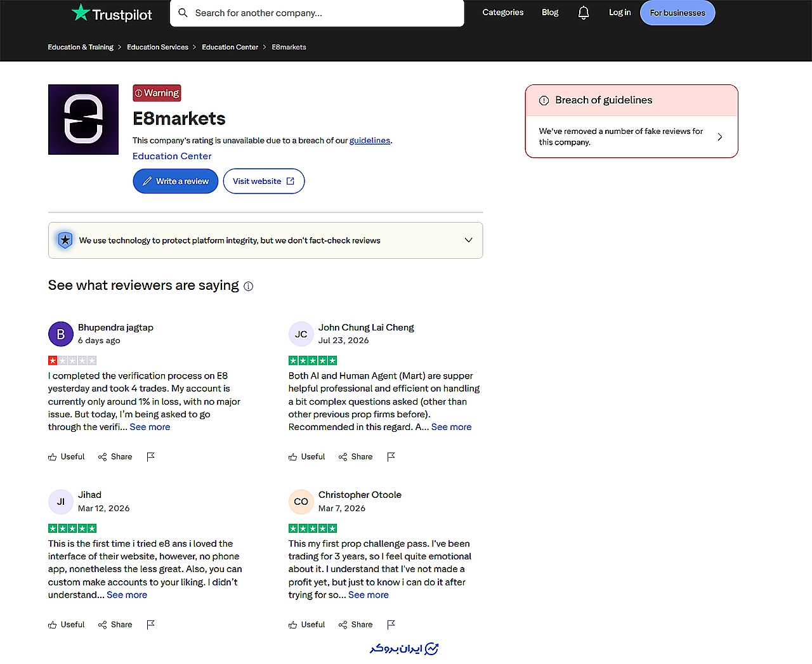Click the '6 days ago' review date

(99, 340)
